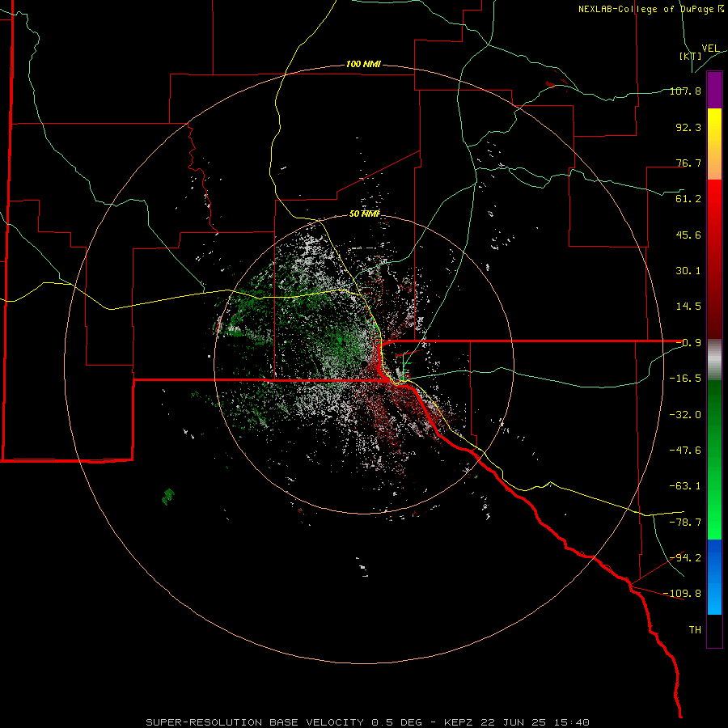
Task: Click the -109.8 legend value
Action: coord(683,594)
